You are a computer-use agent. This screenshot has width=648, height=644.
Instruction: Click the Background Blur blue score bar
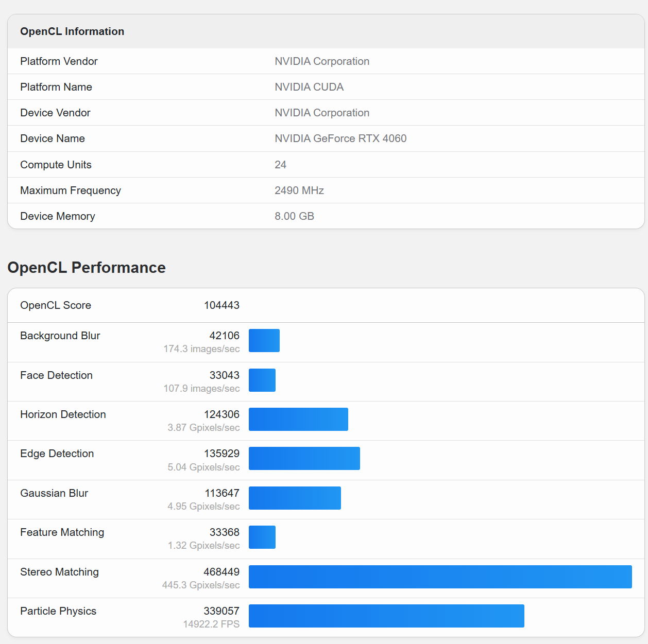pyautogui.click(x=264, y=341)
